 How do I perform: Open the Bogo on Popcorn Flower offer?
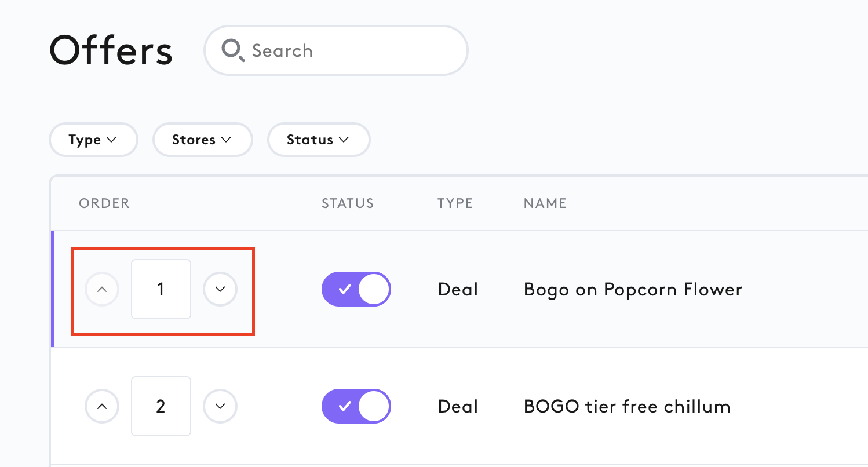[633, 289]
